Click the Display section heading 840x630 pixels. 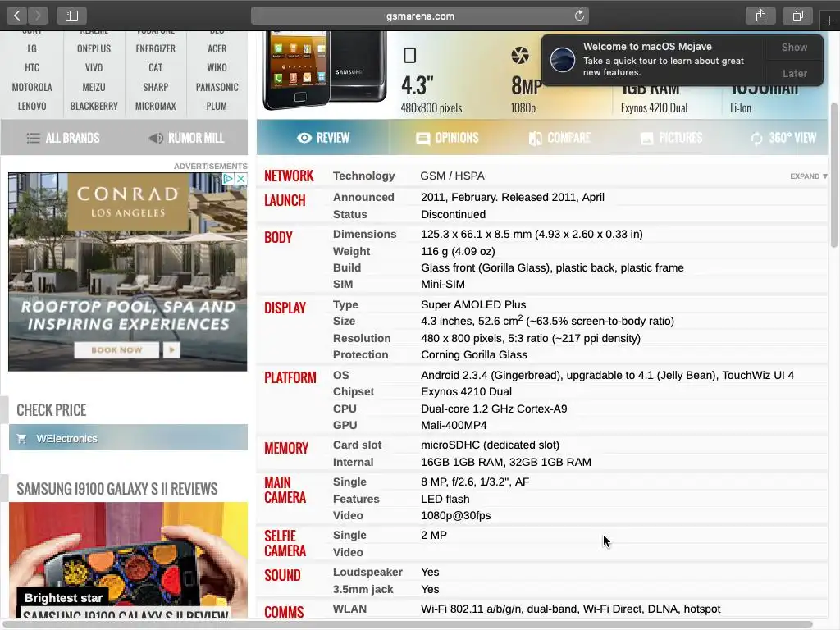coord(285,308)
